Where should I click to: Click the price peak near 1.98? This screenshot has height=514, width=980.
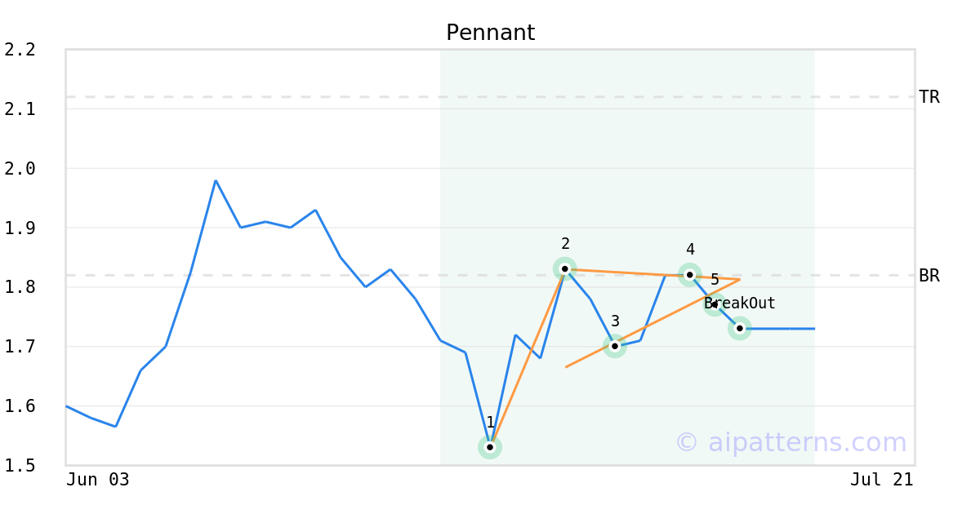[216, 180]
